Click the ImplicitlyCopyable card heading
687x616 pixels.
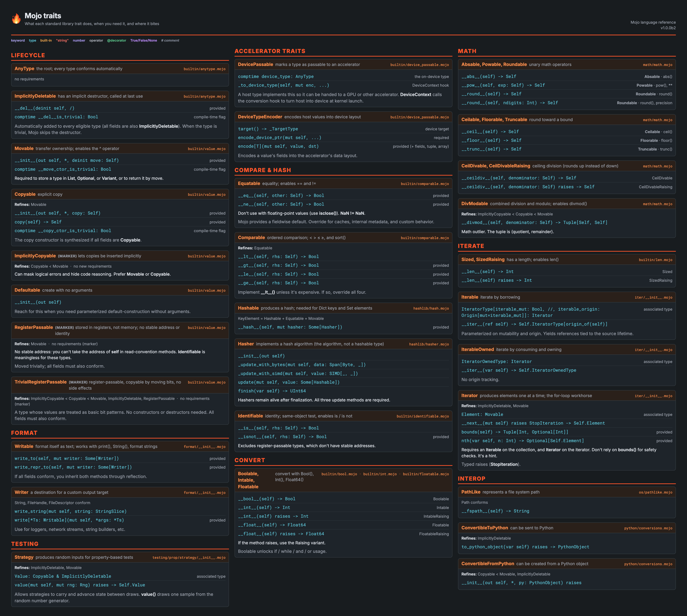tap(35, 256)
